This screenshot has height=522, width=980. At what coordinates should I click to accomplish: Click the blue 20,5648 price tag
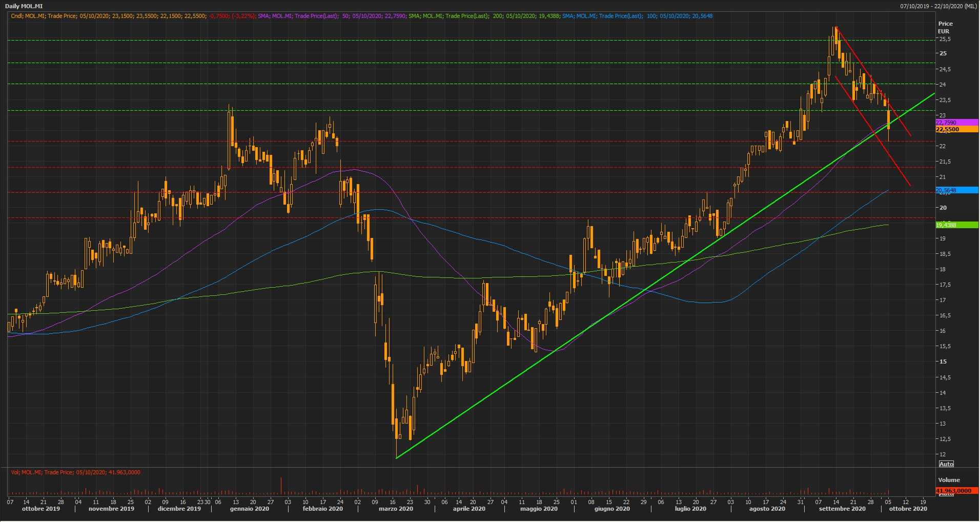pyautogui.click(x=956, y=190)
